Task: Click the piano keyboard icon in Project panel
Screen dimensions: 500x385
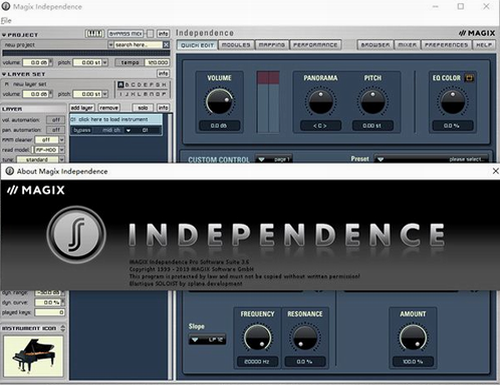Action: 95,34
